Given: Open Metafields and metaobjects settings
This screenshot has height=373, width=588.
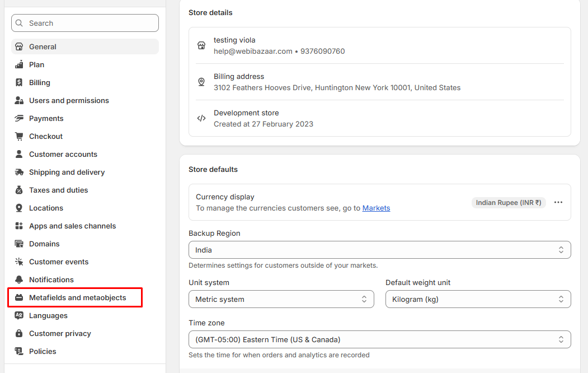Looking at the screenshot, I should pyautogui.click(x=77, y=297).
